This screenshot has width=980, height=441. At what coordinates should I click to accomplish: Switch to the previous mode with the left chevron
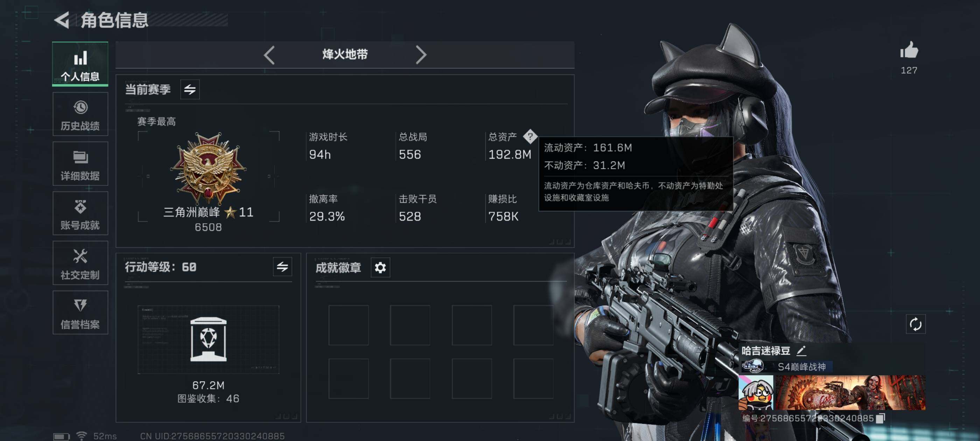(269, 55)
